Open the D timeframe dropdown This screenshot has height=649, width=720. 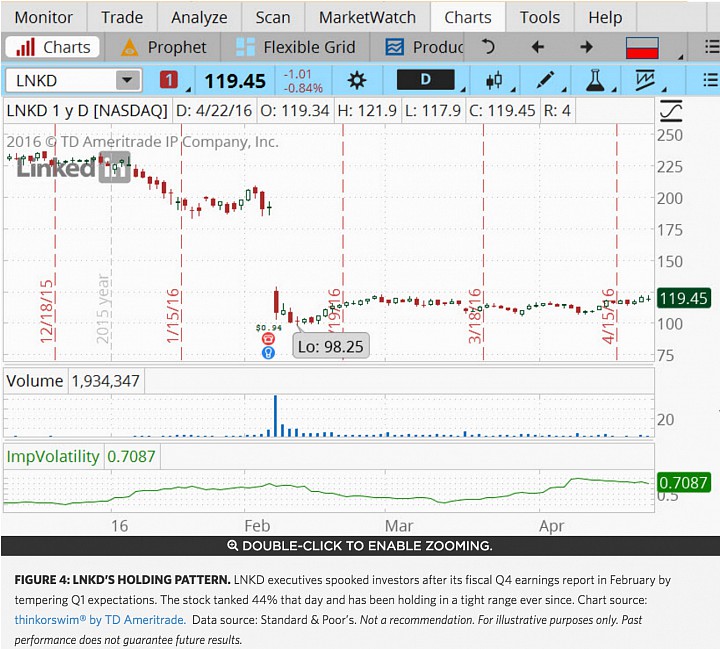click(x=426, y=80)
